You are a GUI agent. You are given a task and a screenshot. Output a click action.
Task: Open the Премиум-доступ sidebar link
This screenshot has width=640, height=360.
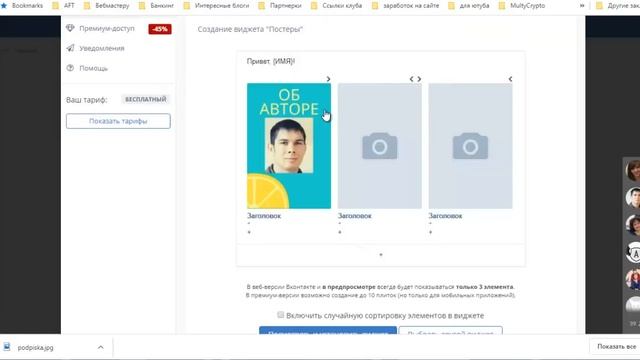pyautogui.click(x=107, y=29)
